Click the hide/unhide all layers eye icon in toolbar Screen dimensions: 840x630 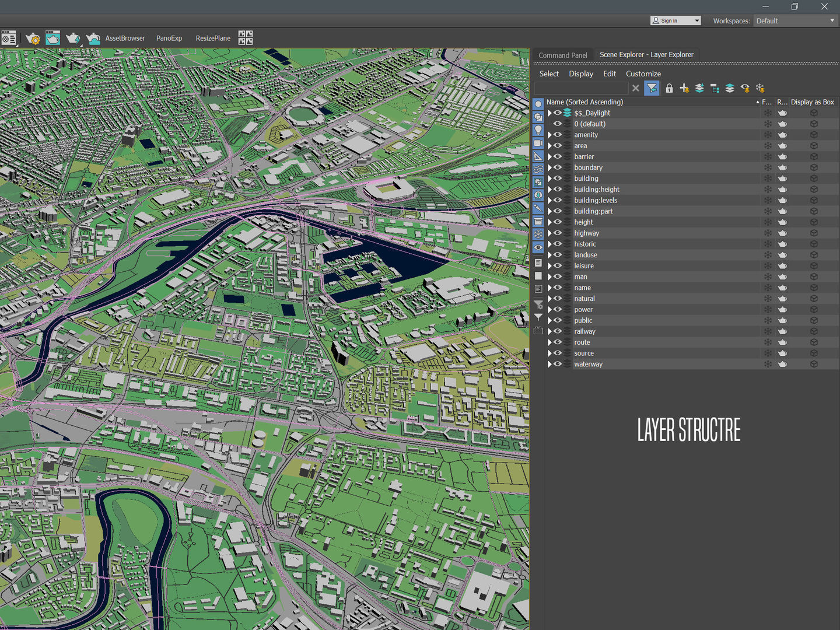tap(745, 88)
